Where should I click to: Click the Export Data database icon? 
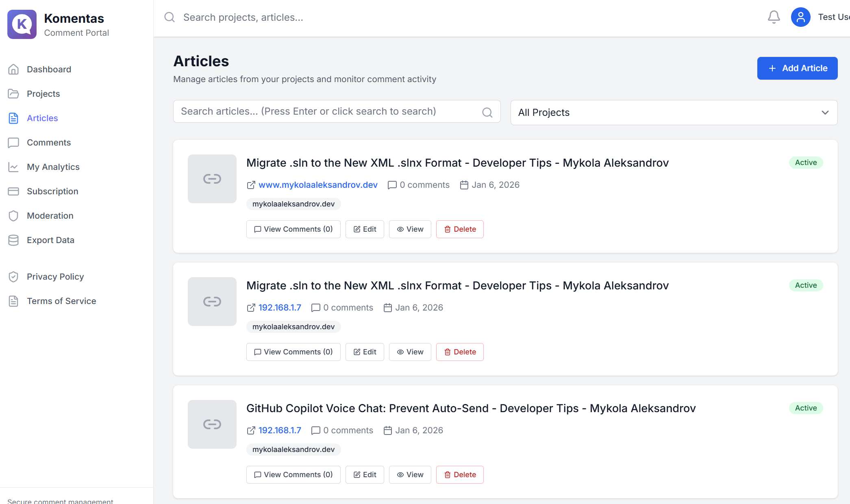14,240
